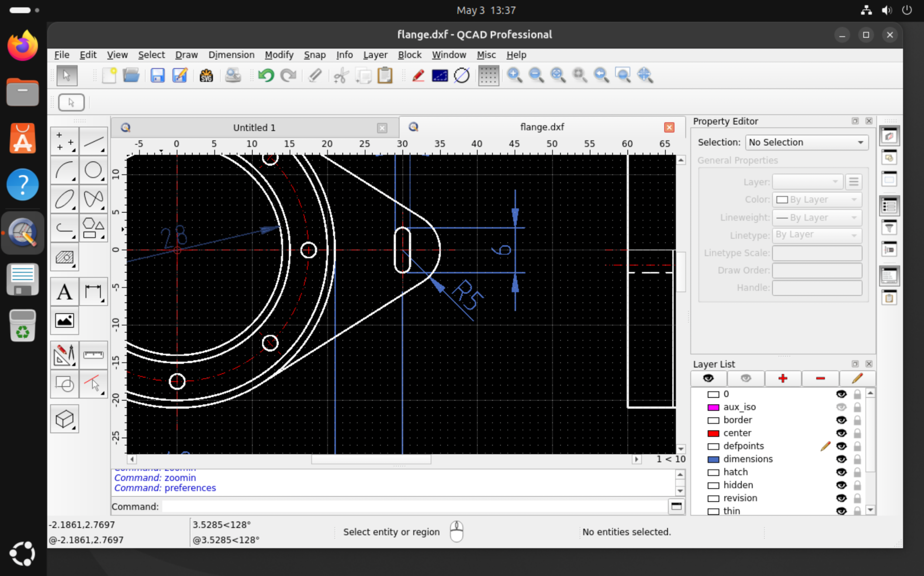Open the Measuring tools icon
The height and width of the screenshot is (576, 924).
tap(93, 355)
